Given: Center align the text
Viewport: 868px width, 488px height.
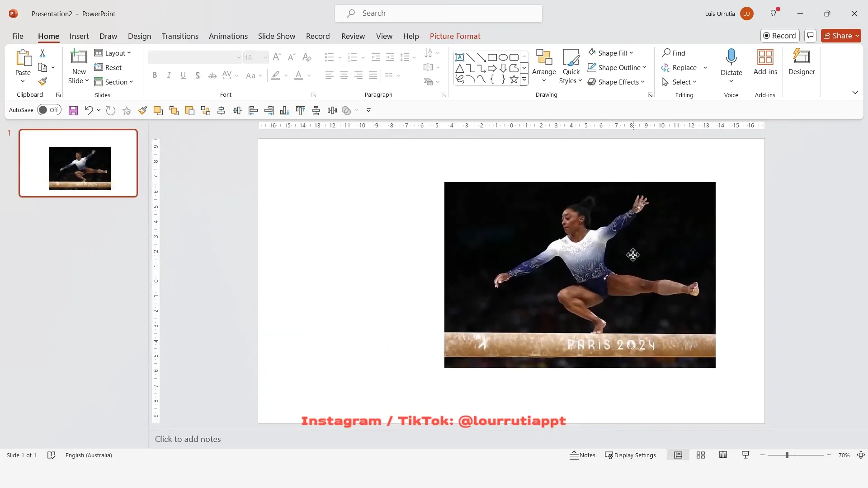Looking at the screenshot, I should point(344,75).
